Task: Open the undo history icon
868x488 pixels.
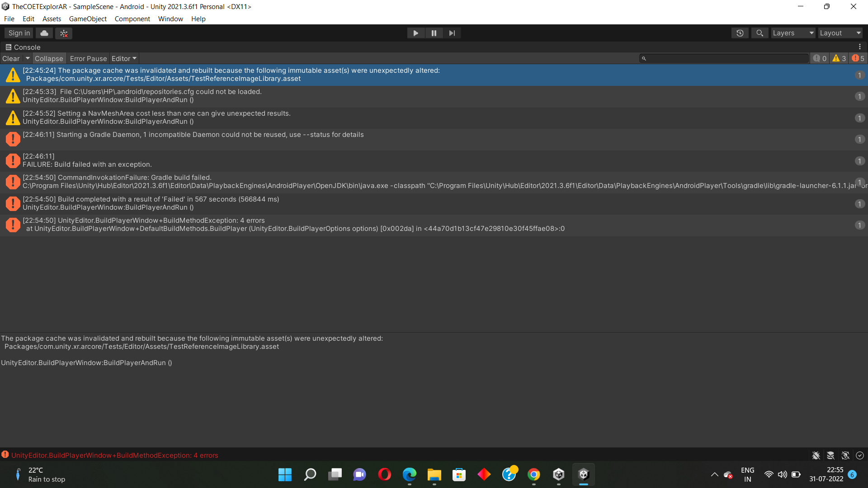Action: pos(740,33)
